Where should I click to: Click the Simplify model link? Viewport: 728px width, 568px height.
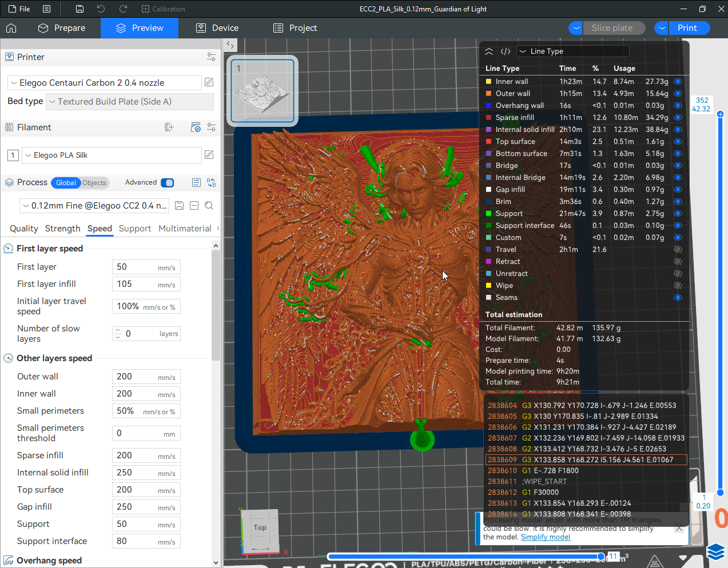tap(545, 537)
